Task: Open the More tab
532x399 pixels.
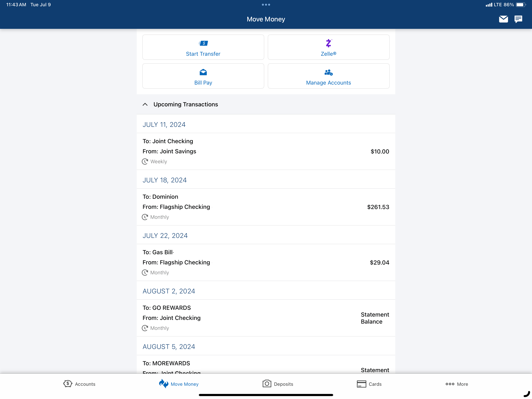Action: pyautogui.click(x=457, y=384)
